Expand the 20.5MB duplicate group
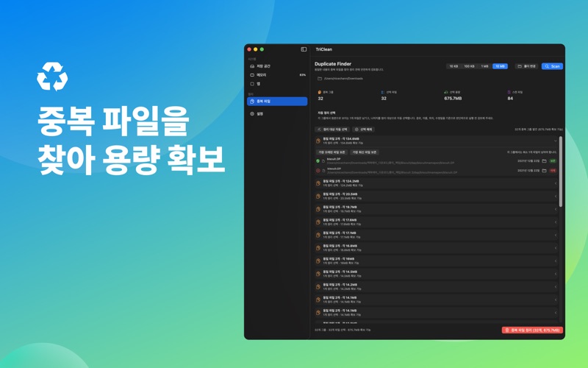Viewport: 588px width, 368px height. pos(556,197)
